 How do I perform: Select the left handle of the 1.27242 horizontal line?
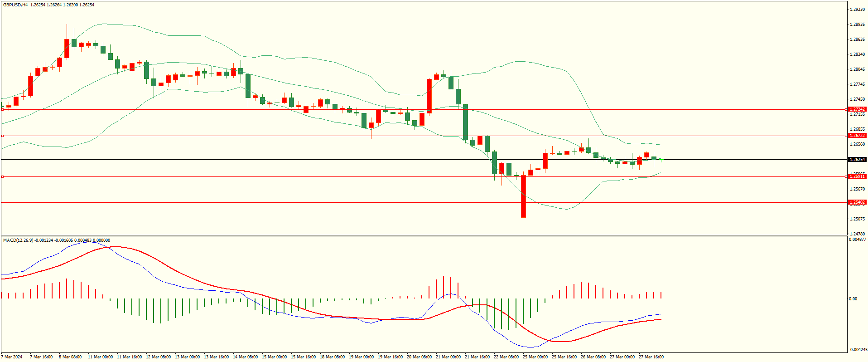pyautogui.click(x=2, y=109)
